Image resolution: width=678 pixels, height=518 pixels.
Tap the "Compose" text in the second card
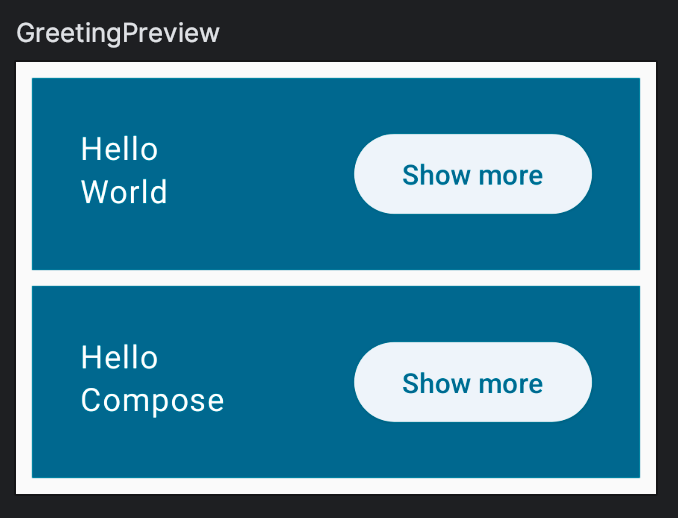152,400
